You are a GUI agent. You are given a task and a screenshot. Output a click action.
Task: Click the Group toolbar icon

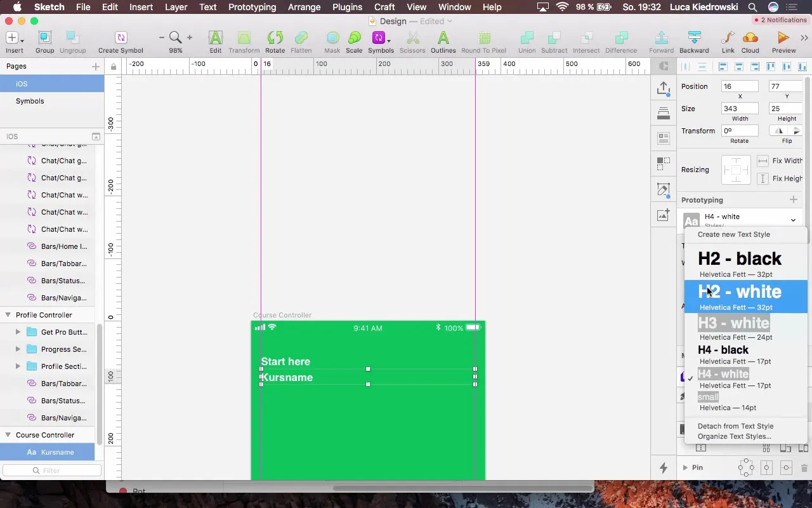(x=44, y=42)
